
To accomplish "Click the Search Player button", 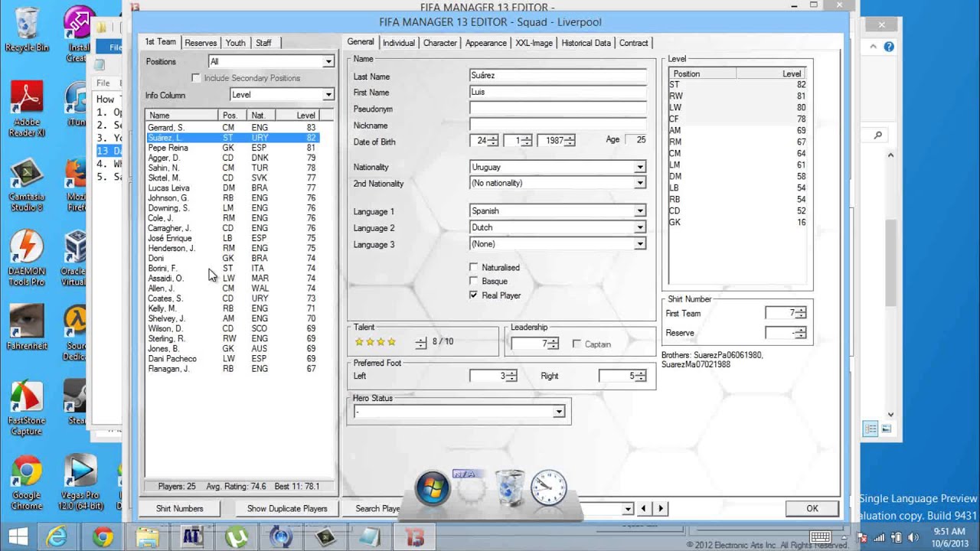I will coord(377,508).
